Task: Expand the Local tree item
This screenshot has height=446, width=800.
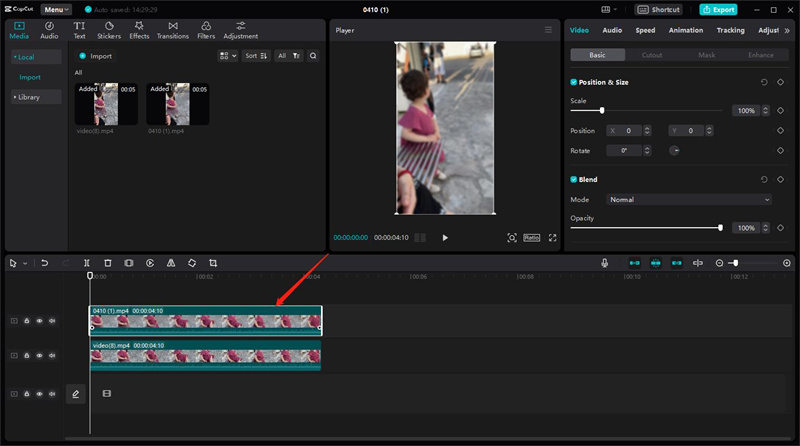Action: point(36,57)
